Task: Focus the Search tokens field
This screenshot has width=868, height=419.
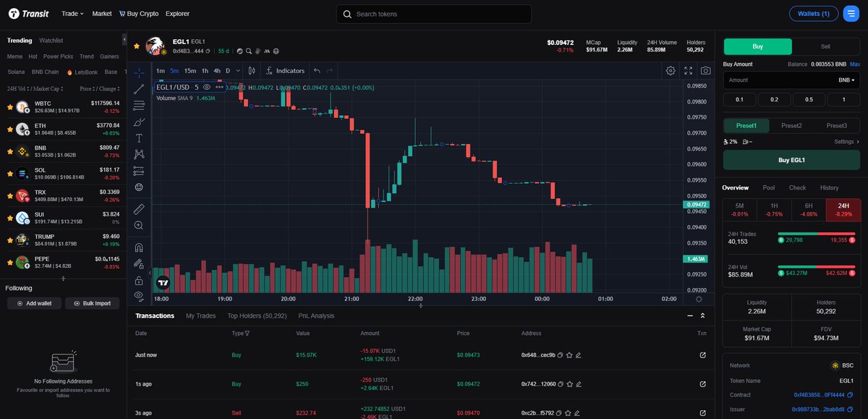Action: (x=434, y=14)
